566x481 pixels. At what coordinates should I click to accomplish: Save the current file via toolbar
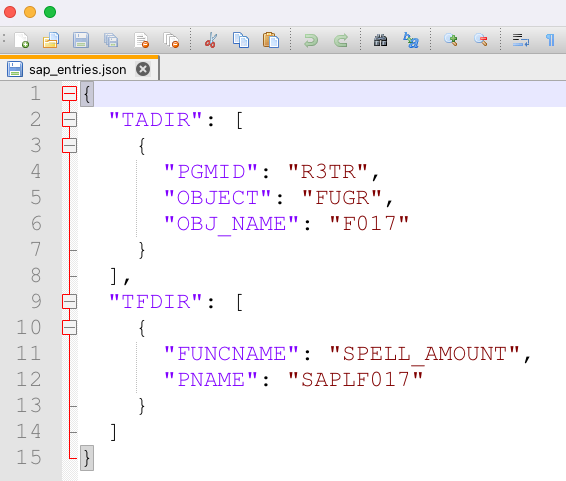click(x=81, y=40)
